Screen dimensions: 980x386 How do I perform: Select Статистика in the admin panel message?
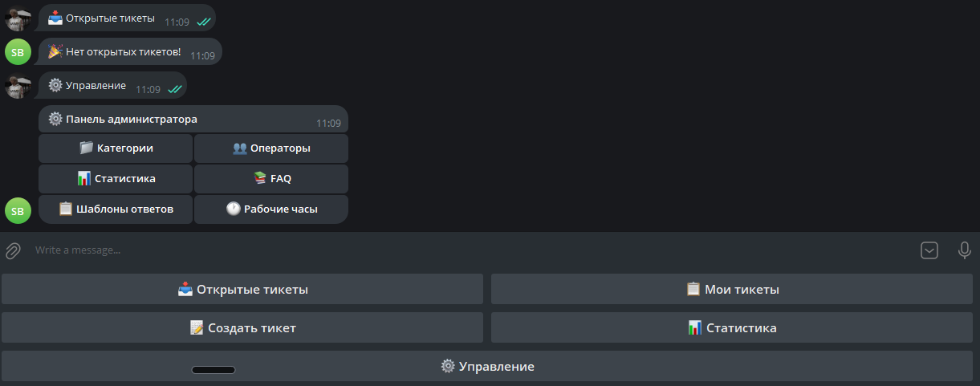coord(116,179)
